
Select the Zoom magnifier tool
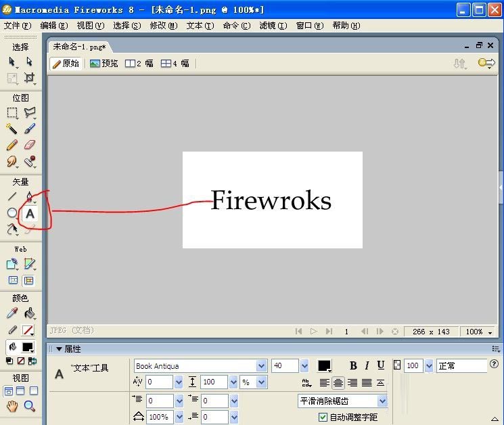[29, 406]
